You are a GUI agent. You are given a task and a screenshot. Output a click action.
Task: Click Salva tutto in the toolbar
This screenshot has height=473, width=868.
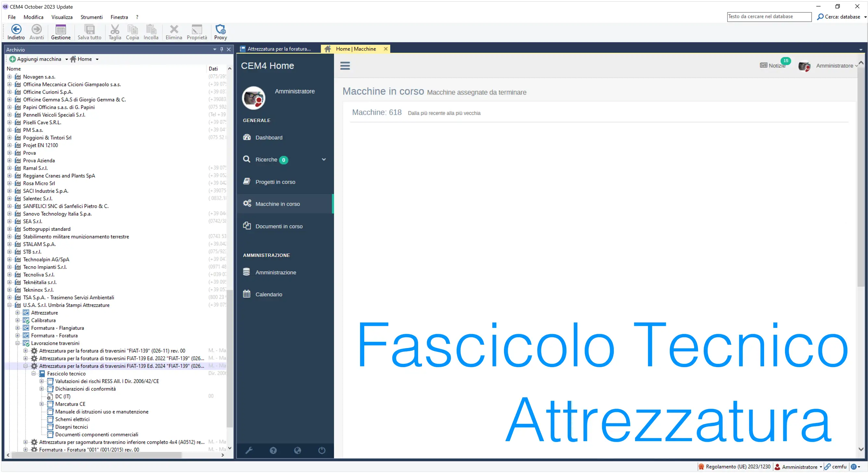[89, 32]
